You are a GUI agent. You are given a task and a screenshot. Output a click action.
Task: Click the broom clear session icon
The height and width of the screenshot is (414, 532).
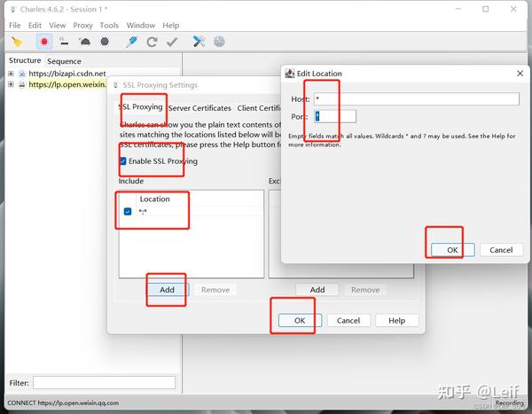pos(16,42)
